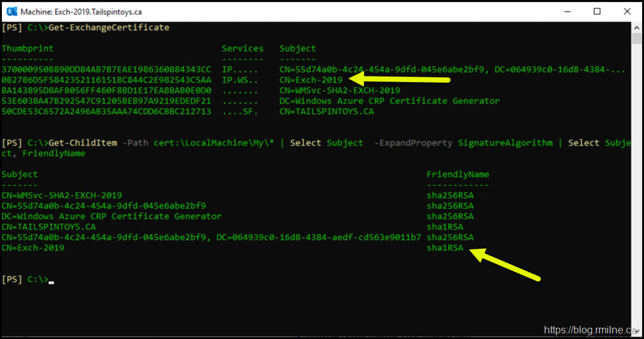644x339 pixels.
Task: Click the vertical scrollbar thumb
Action: [x=636, y=39]
